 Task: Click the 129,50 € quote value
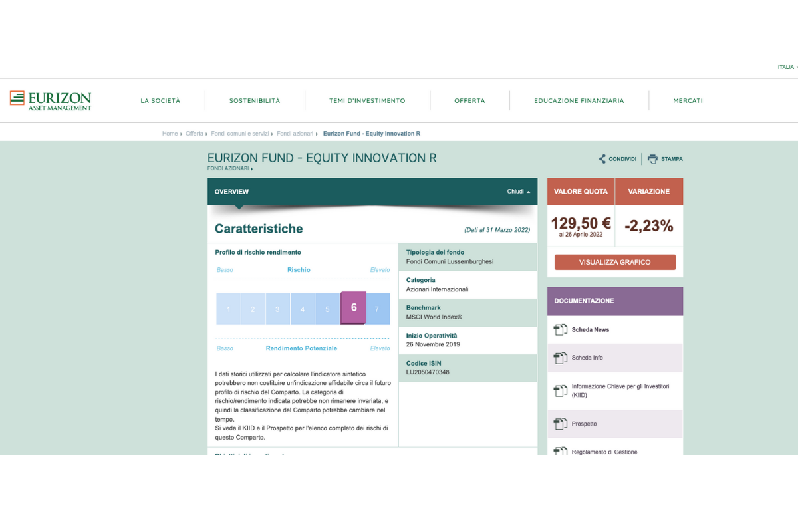tap(581, 223)
